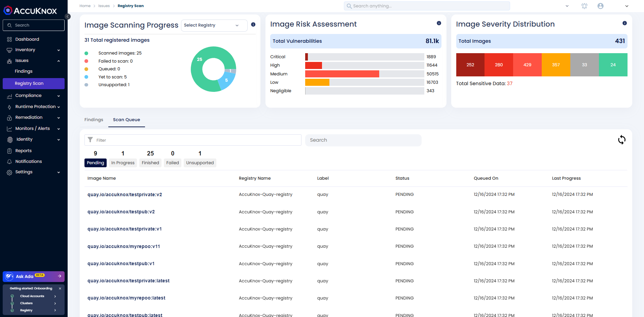
Task: Expand the Remediation menu chevron
Action: 59,118
